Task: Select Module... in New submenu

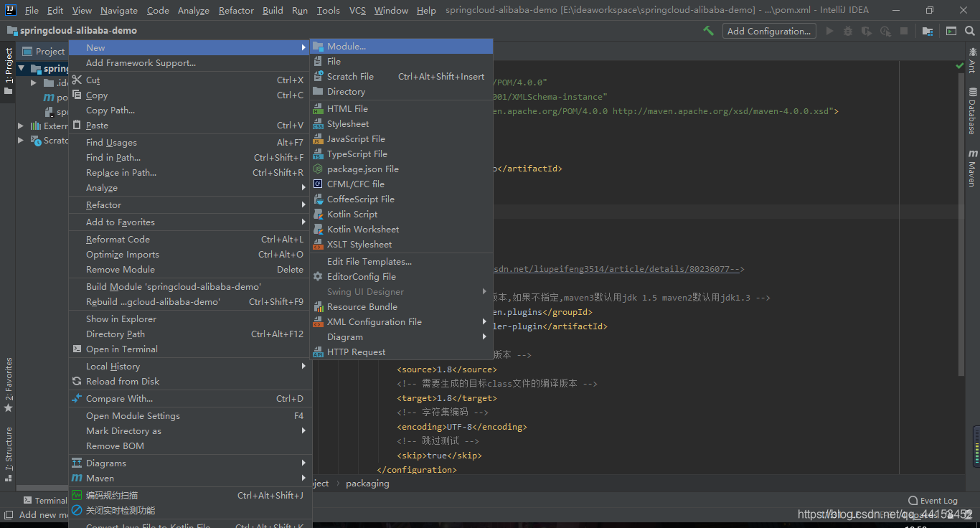Action: 401,46
